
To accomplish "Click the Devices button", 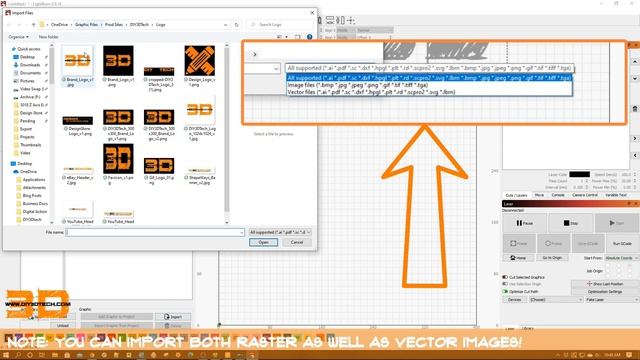I will point(514,300).
